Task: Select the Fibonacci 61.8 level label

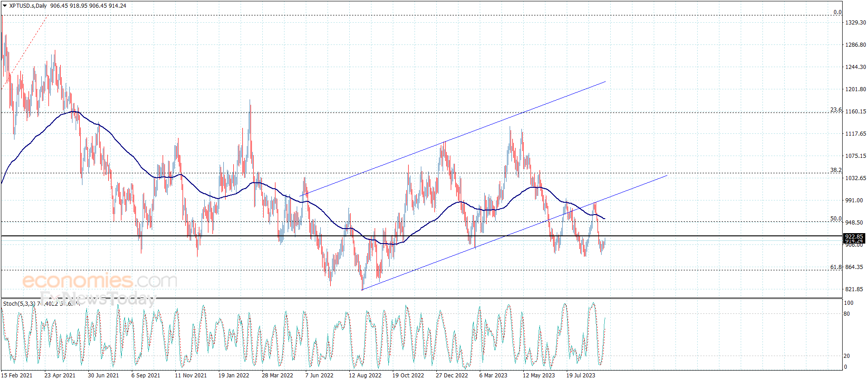Action: click(x=836, y=267)
